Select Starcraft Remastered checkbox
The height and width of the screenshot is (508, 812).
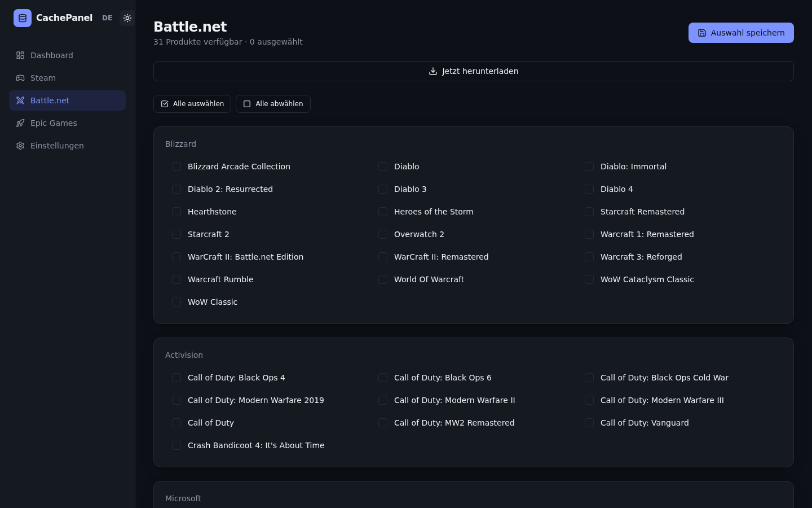pyautogui.click(x=589, y=212)
